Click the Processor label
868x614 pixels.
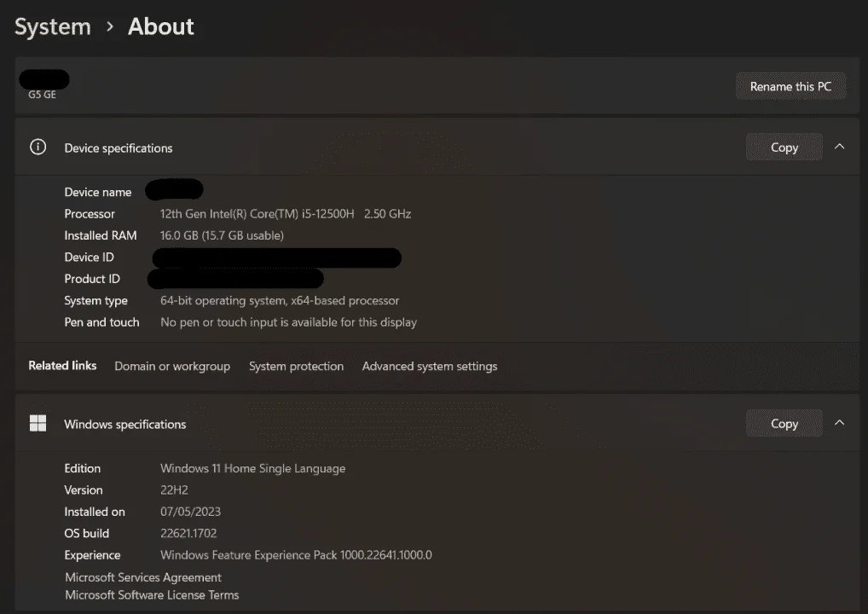[x=90, y=214]
